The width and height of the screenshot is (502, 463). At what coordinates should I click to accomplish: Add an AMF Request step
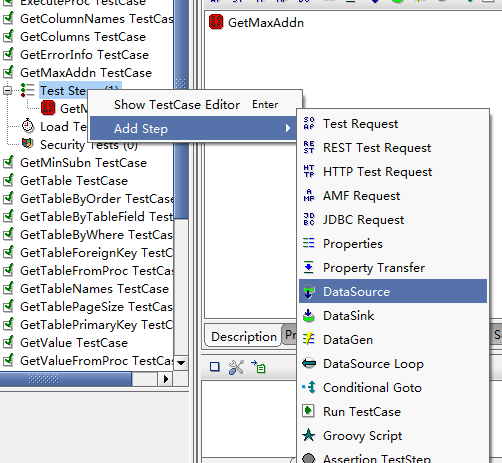(393, 196)
